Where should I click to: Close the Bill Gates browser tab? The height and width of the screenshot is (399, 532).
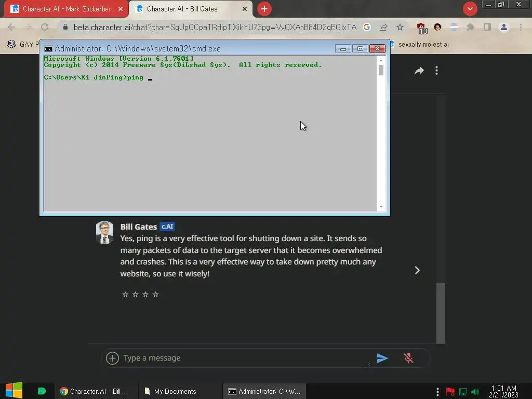[x=245, y=9]
